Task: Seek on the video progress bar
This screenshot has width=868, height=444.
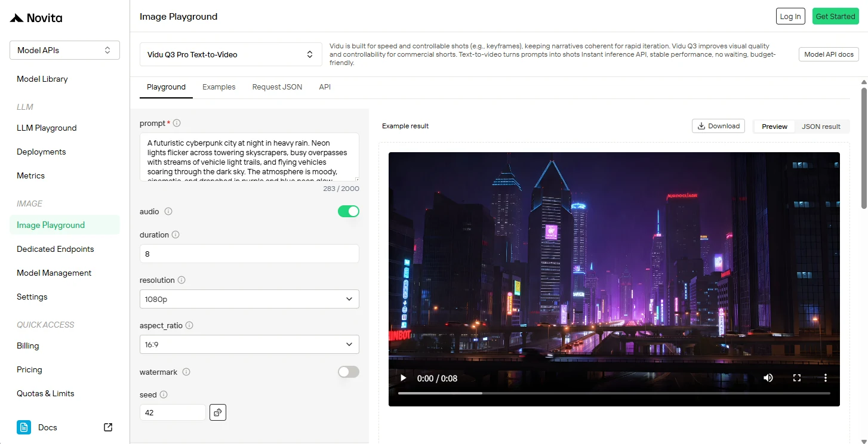Action: [614, 393]
